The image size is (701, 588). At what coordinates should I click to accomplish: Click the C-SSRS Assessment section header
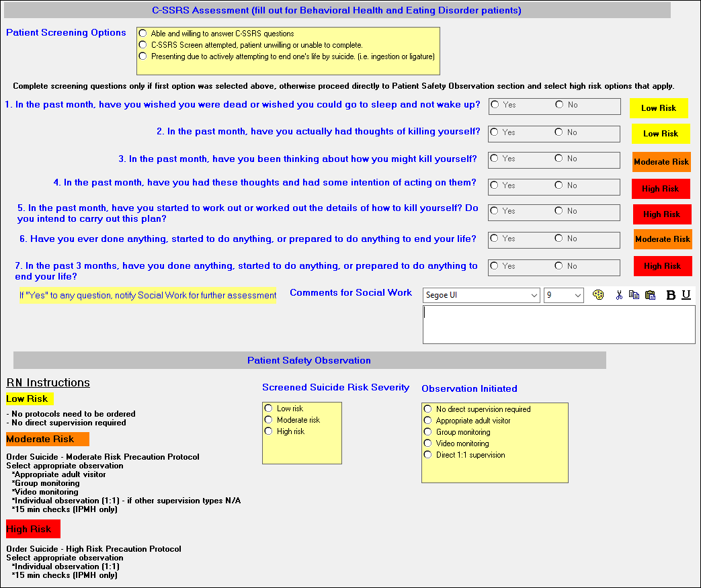[337, 10]
